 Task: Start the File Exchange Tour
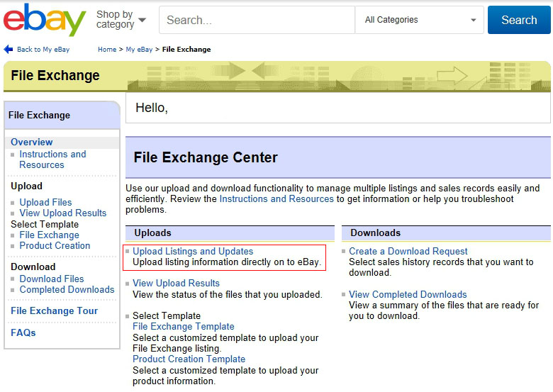click(55, 311)
